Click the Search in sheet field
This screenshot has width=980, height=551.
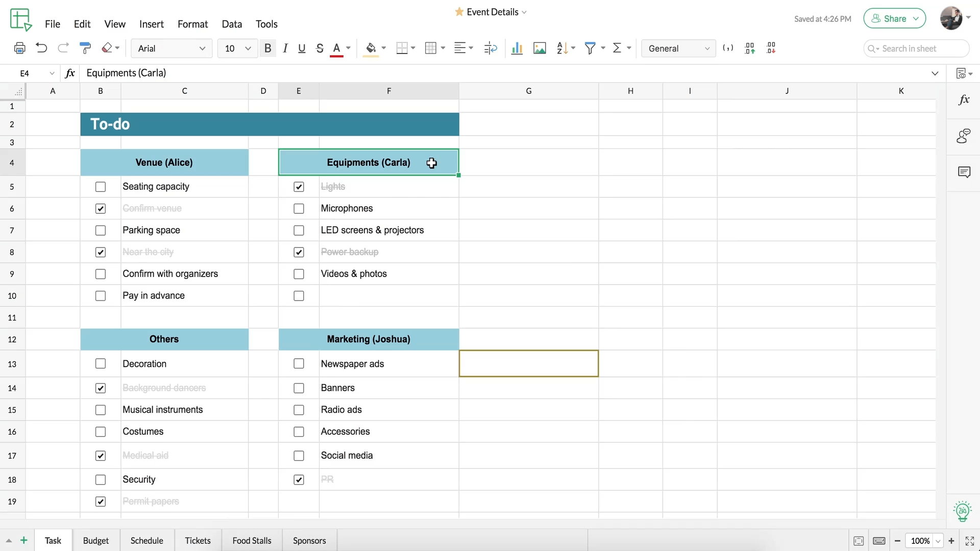[x=917, y=48]
